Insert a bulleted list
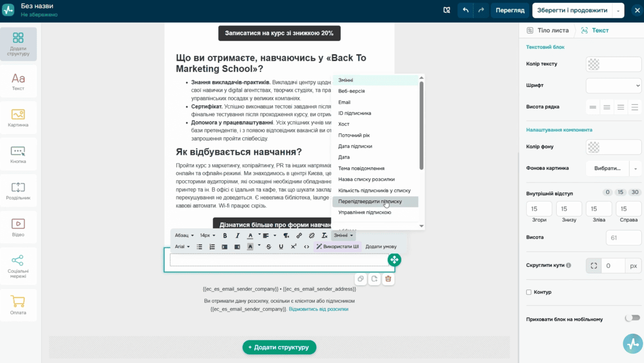 click(x=199, y=247)
